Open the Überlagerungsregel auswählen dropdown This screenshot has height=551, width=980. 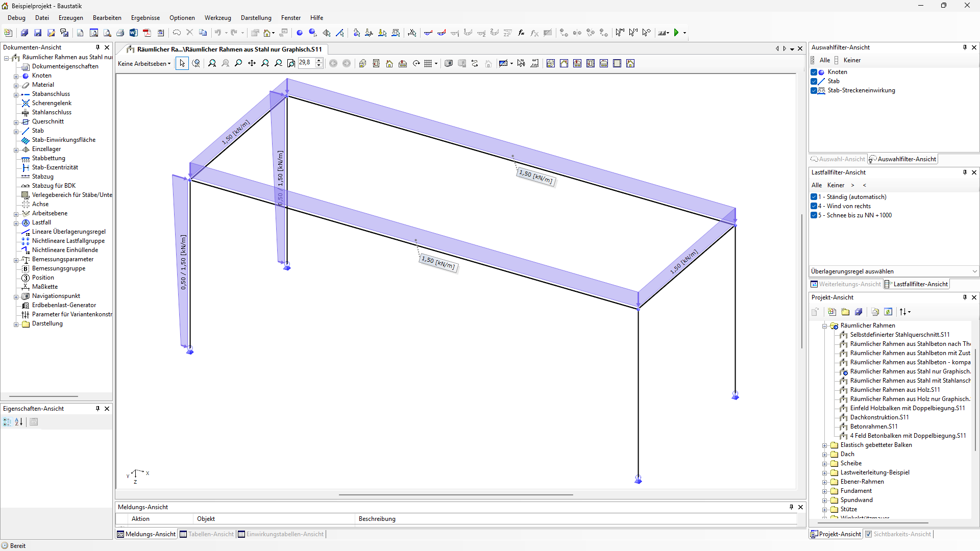coord(894,271)
